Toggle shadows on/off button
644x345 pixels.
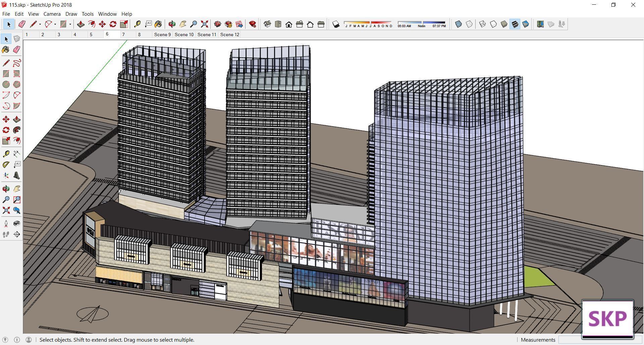pyautogui.click(x=336, y=24)
